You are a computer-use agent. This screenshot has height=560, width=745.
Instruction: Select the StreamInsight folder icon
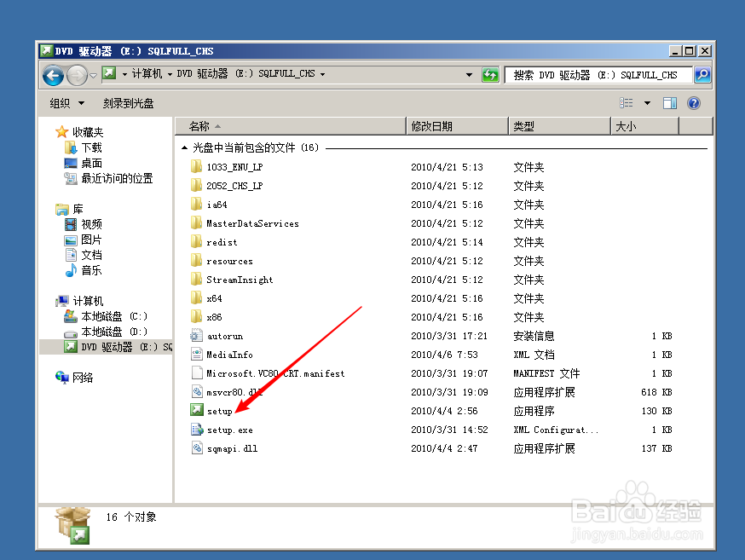(196, 280)
